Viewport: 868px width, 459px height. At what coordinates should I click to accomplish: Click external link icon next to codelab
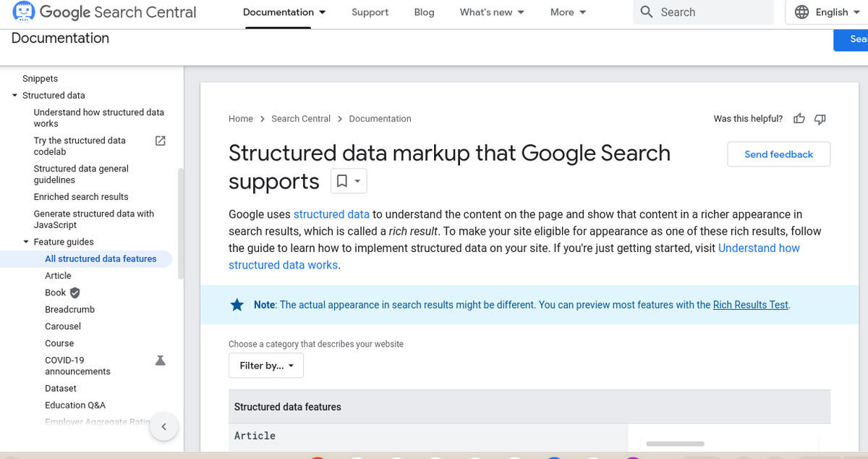point(161,140)
